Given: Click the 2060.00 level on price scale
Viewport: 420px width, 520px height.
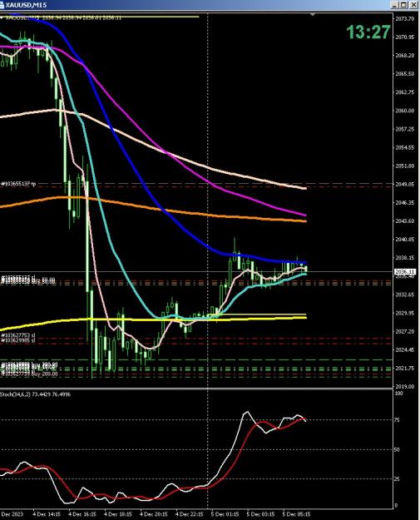Looking at the screenshot, I should 405,111.
